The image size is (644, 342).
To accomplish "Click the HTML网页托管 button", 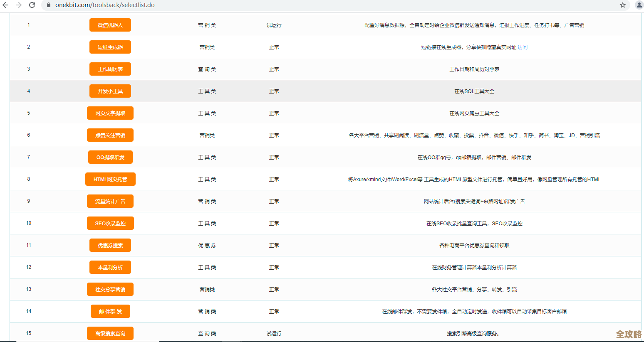I will [110, 179].
